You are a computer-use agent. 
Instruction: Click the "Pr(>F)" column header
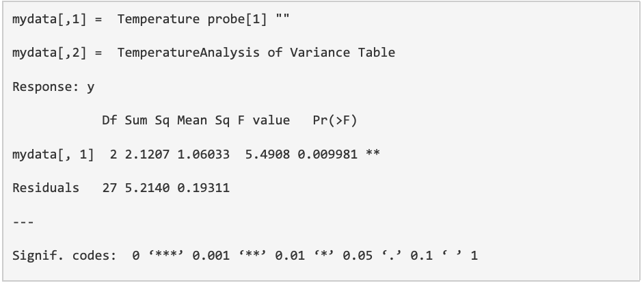tap(335, 121)
